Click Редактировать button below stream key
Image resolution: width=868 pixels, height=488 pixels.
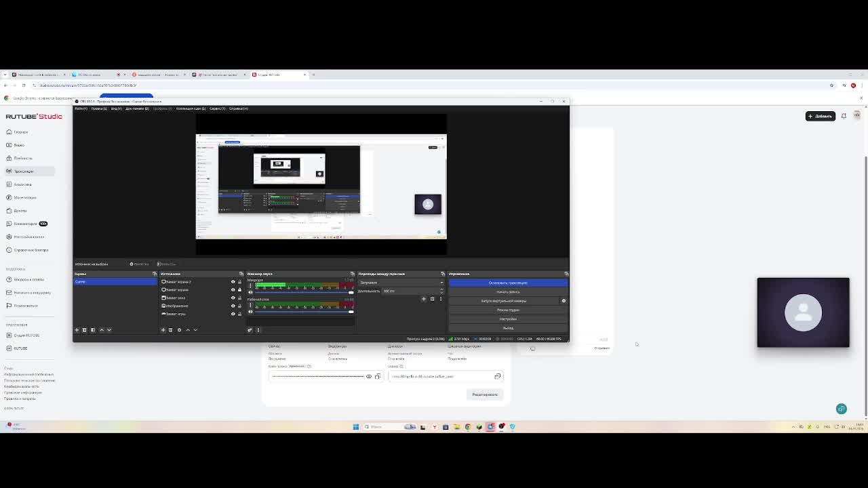(485, 394)
